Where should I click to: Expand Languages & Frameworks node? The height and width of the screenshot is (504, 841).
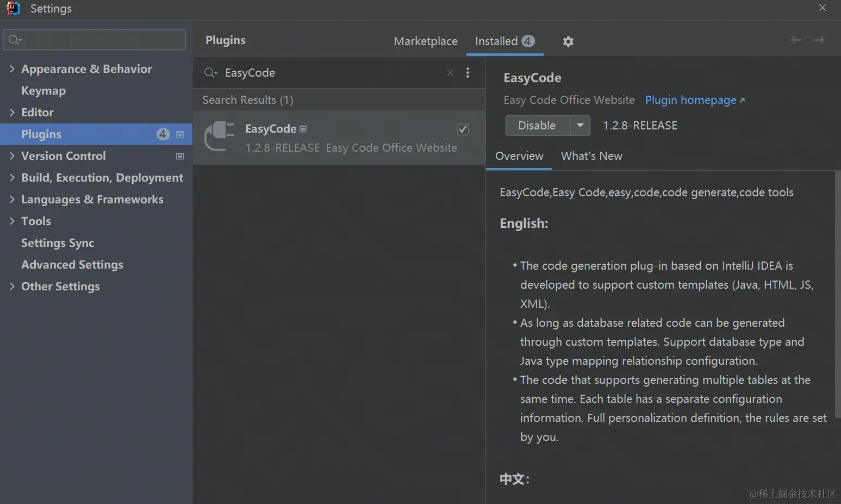[12, 200]
